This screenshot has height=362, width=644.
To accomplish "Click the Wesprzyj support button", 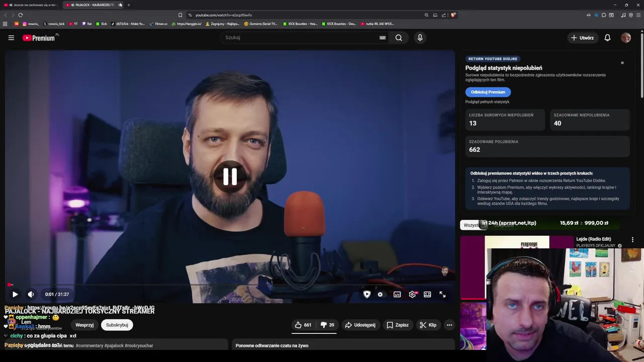I will click(85, 325).
